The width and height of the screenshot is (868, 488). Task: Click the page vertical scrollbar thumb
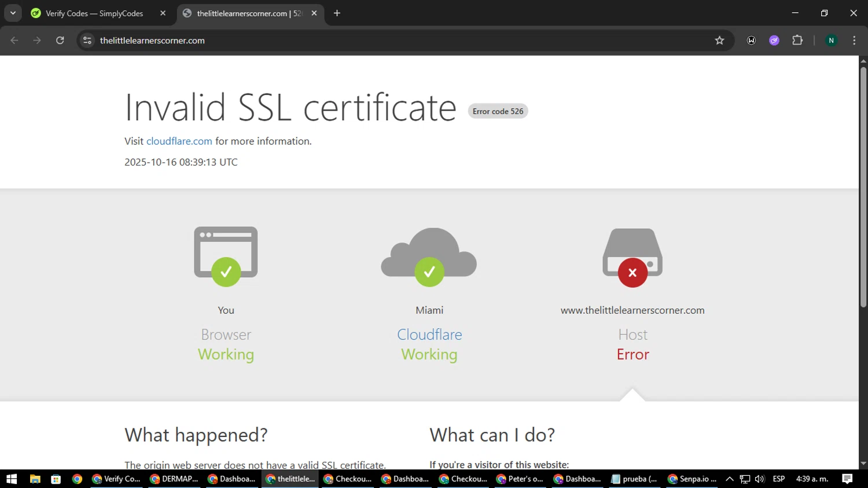tap(863, 187)
